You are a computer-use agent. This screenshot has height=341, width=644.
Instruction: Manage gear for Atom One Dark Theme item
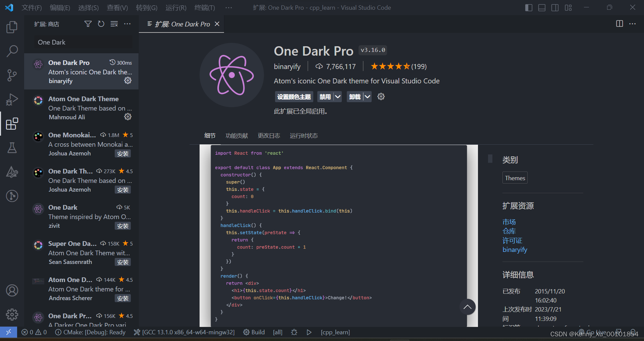point(128,117)
